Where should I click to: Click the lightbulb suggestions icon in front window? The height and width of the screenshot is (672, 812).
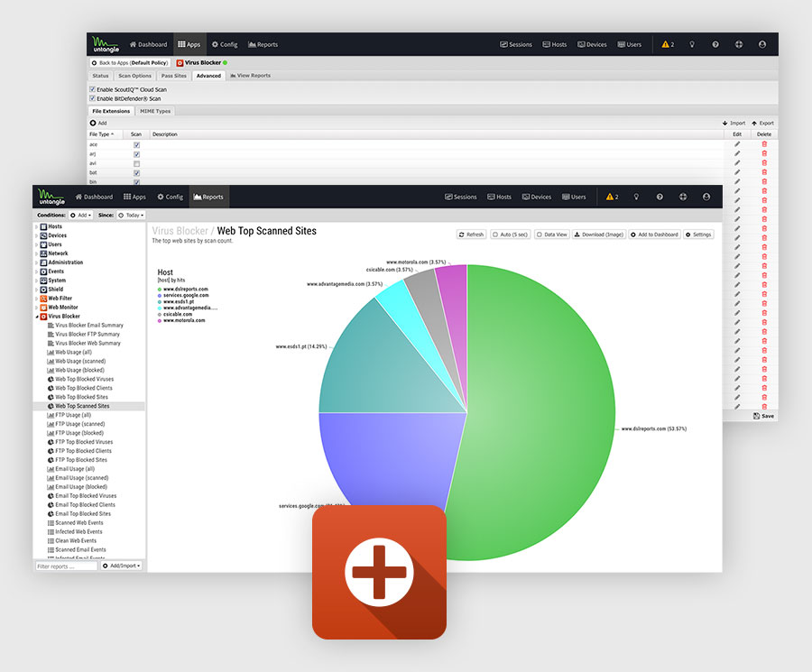point(636,197)
